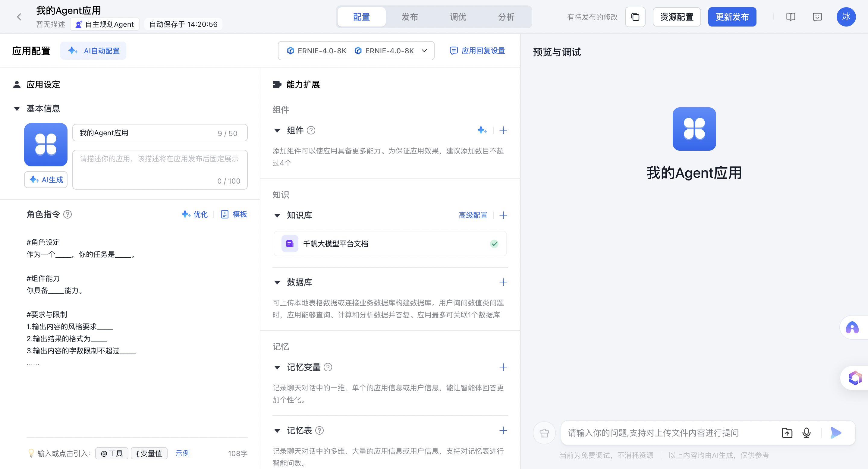
Task: Upload a file via the chat upload icon
Action: (x=787, y=433)
